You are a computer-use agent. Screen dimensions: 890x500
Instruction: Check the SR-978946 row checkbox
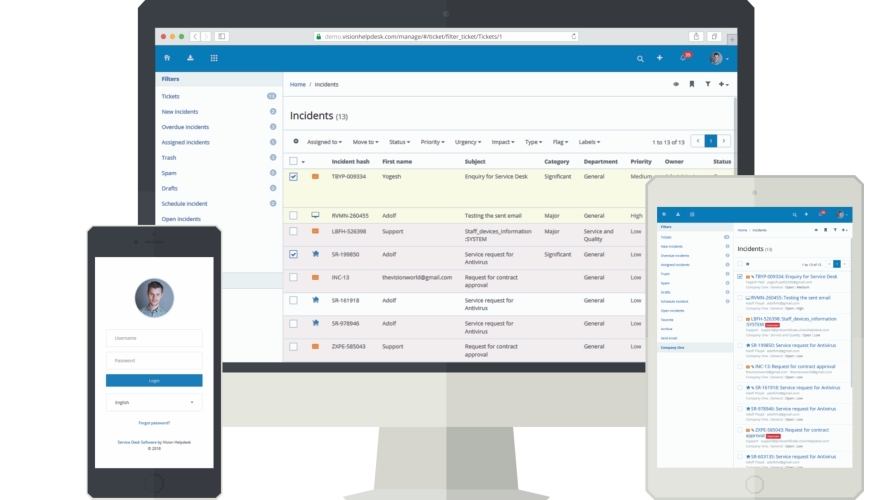click(x=293, y=323)
